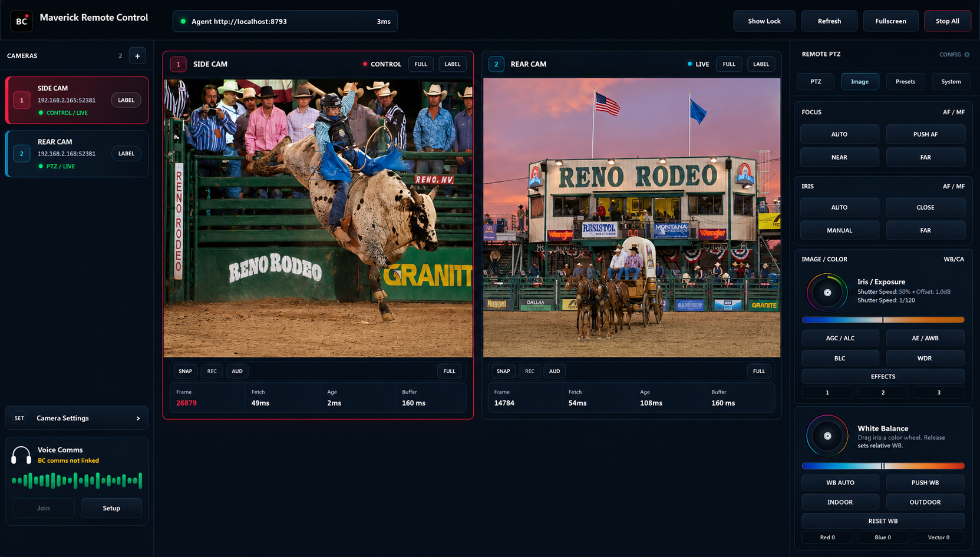Viewport: 980px width, 557px height.
Task: Click iris CLOSE button
Action: (925, 207)
